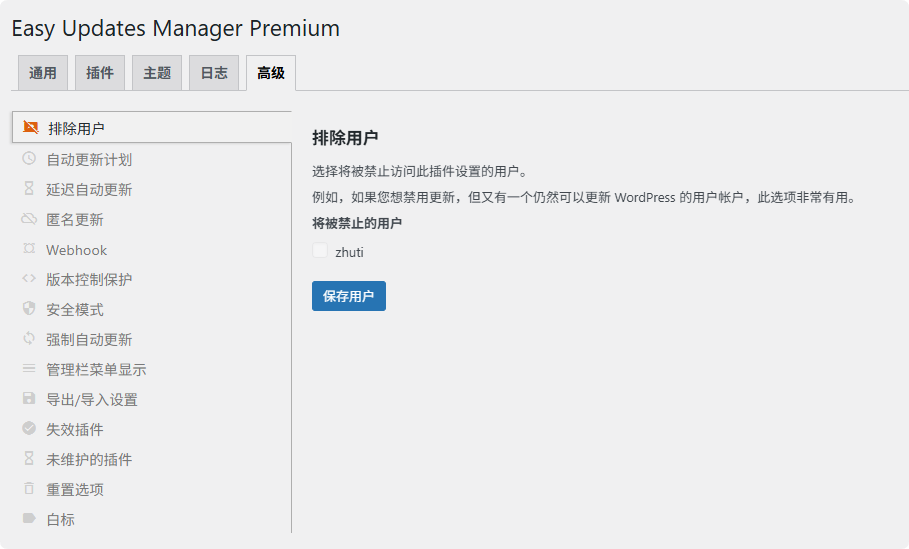Click the cloud-off icon beside 匿名更新
This screenshot has height=549, width=909.
tap(29, 219)
